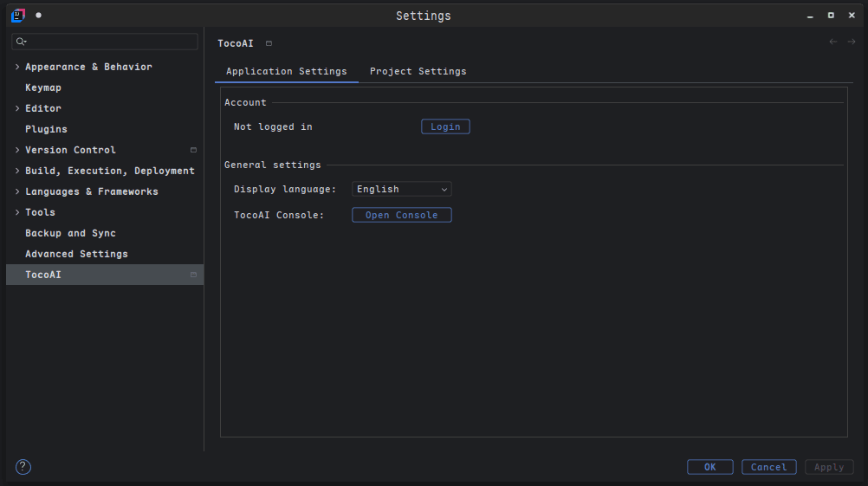868x486 pixels.
Task: Click the search magnifier icon
Action: pos(21,42)
